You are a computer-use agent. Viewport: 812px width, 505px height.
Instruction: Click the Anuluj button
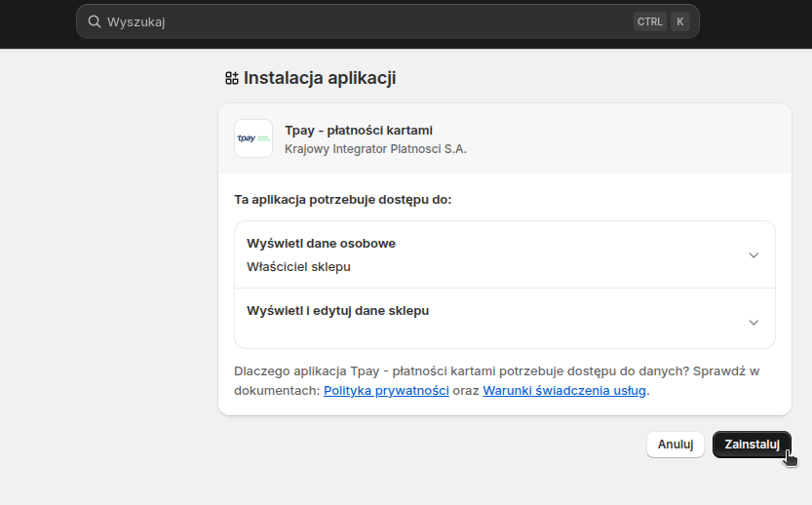tap(676, 445)
